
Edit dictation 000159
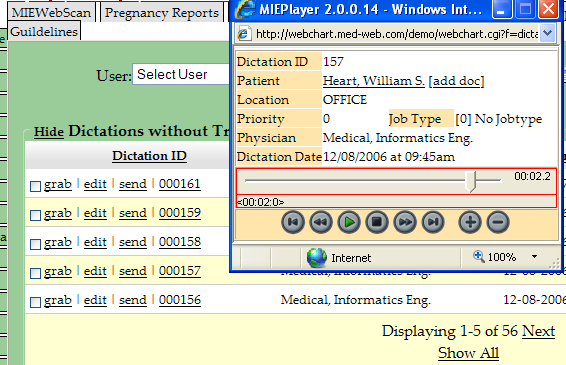95,213
